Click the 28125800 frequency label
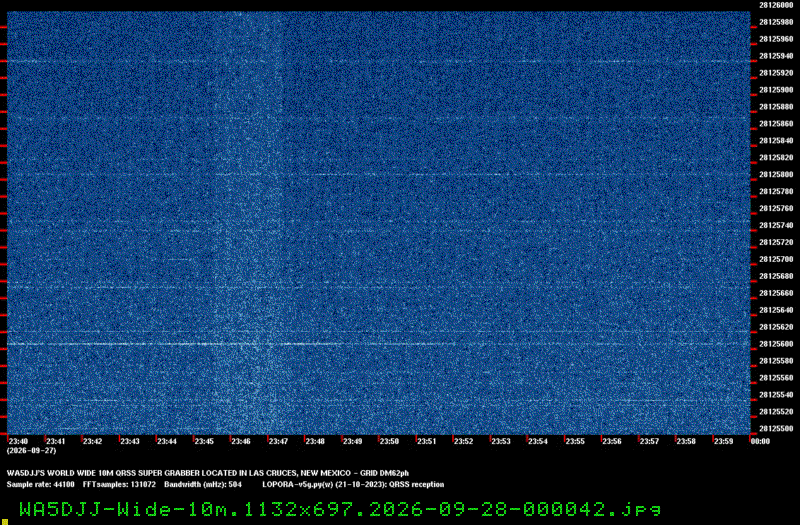800x525 pixels. point(776,174)
